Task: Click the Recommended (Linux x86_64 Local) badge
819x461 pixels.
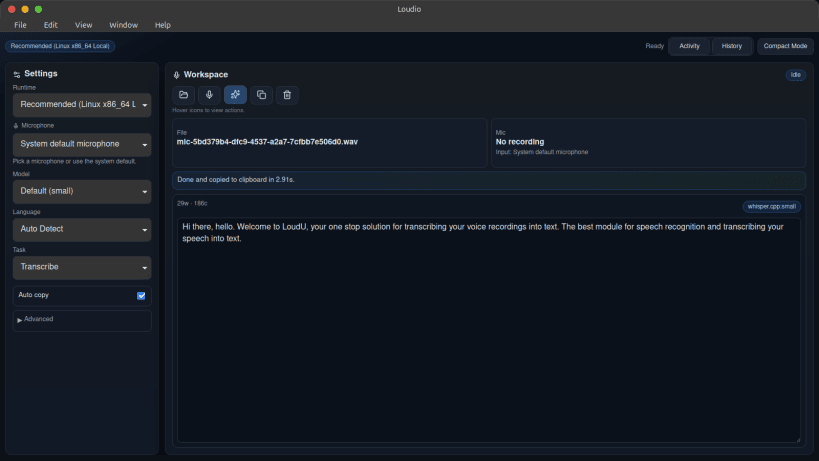Action: click(60, 46)
